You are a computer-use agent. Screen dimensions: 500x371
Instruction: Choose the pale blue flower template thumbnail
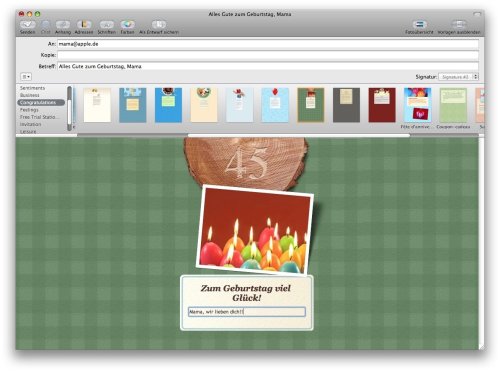point(239,105)
